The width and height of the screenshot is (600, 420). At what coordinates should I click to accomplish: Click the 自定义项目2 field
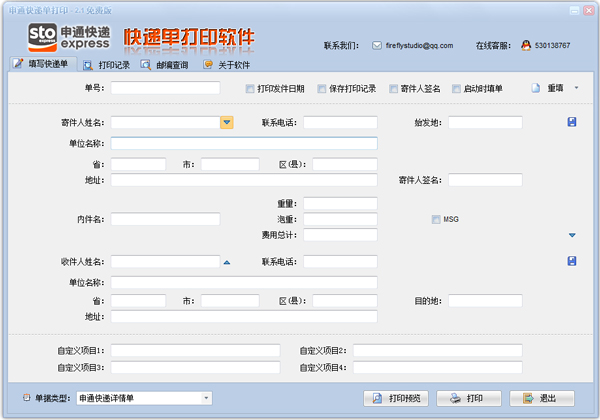coord(438,350)
